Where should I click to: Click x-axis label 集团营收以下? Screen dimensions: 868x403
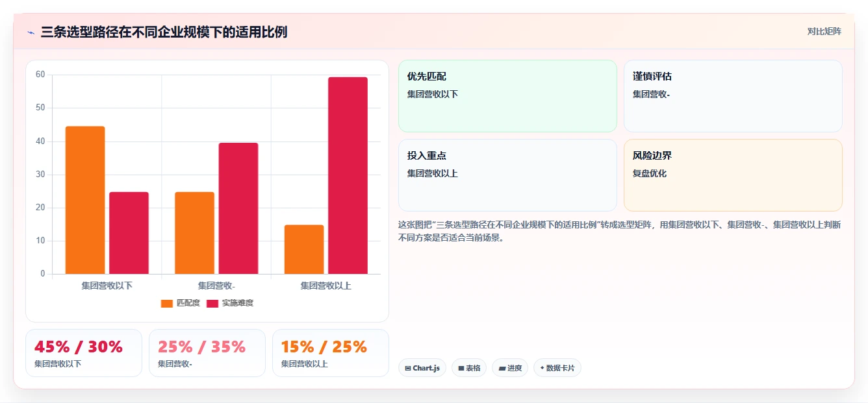click(x=107, y=286)
